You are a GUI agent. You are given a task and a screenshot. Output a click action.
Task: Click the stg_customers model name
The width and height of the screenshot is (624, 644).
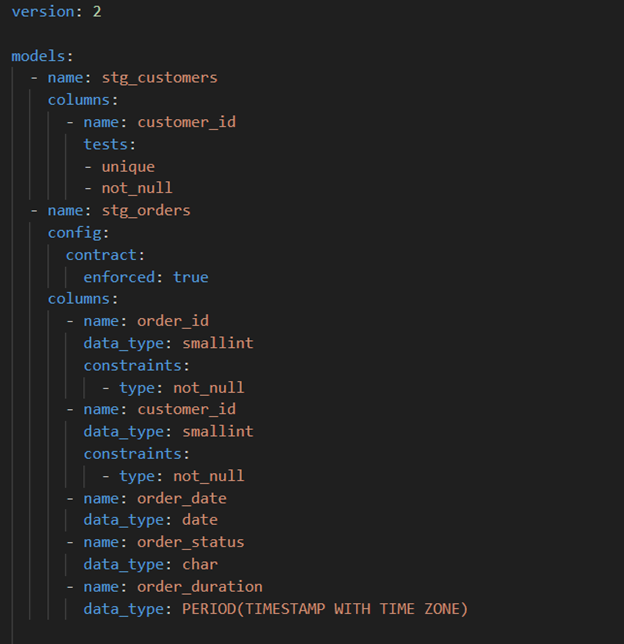tap(159, 78)
